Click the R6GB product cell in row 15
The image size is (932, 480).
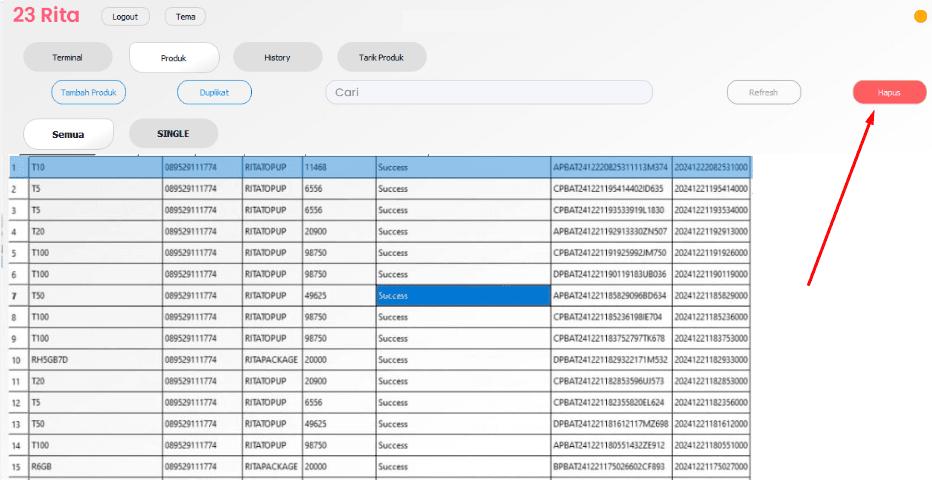point(95,467)
